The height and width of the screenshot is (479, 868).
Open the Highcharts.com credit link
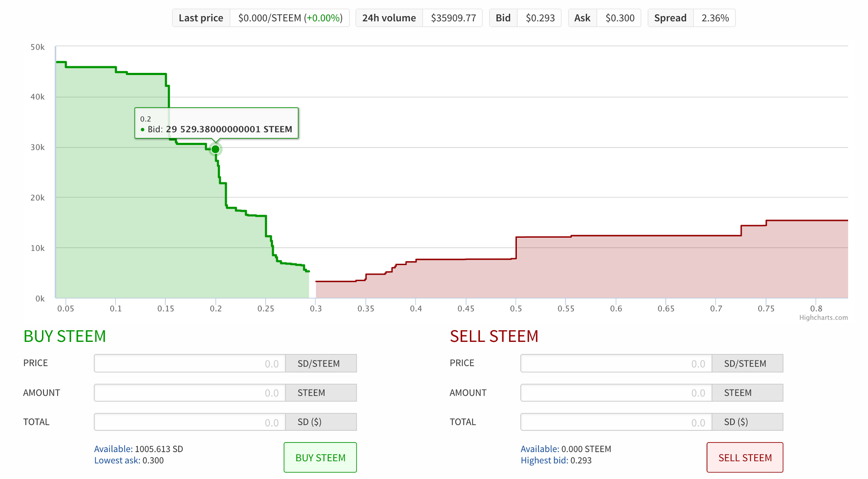pyautogui.click(x=823, y=318)
